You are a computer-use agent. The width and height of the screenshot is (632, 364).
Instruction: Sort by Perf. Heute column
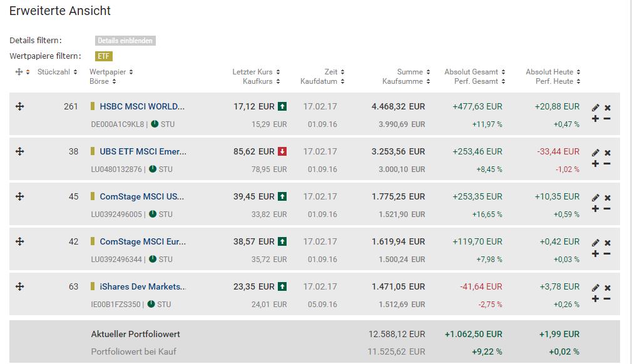point(558,81)
